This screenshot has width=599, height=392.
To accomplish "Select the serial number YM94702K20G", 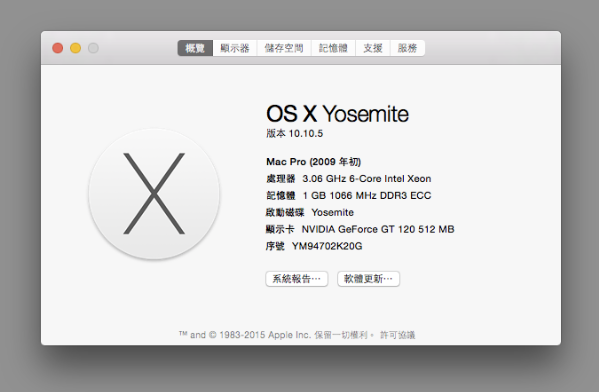I will coord(327,246).
